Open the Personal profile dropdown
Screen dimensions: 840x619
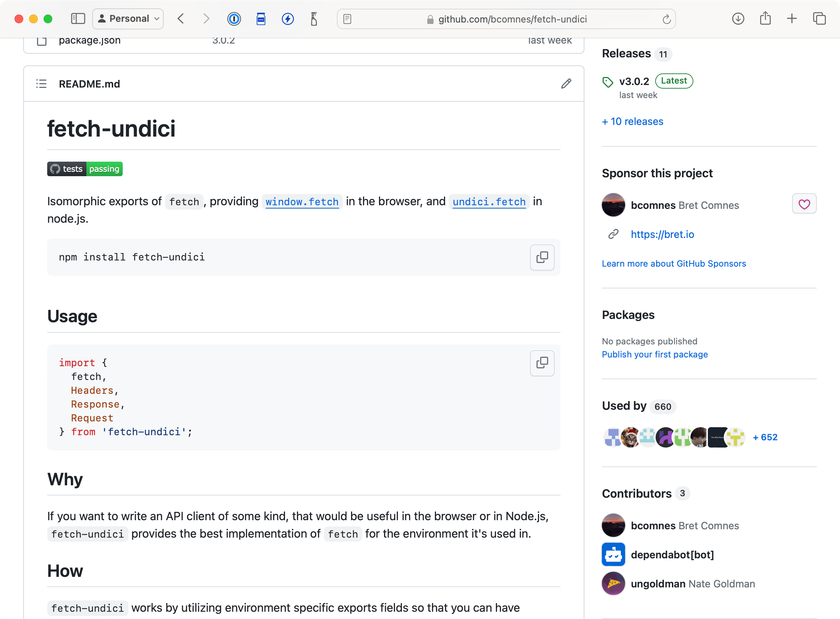128,19
